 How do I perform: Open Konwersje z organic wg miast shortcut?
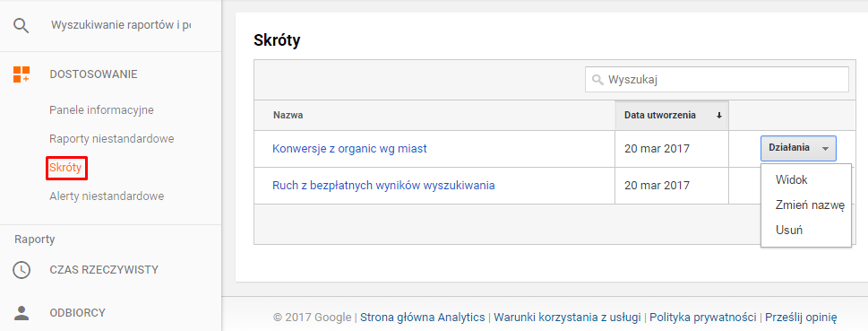349,149
